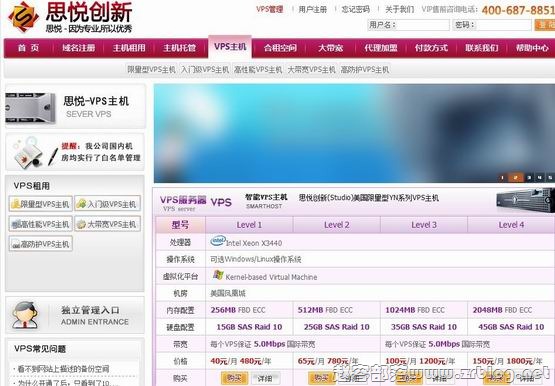Click the silver server image beside 思悦-VPS主机
The image size is (555, 386).
click(30, 108)
